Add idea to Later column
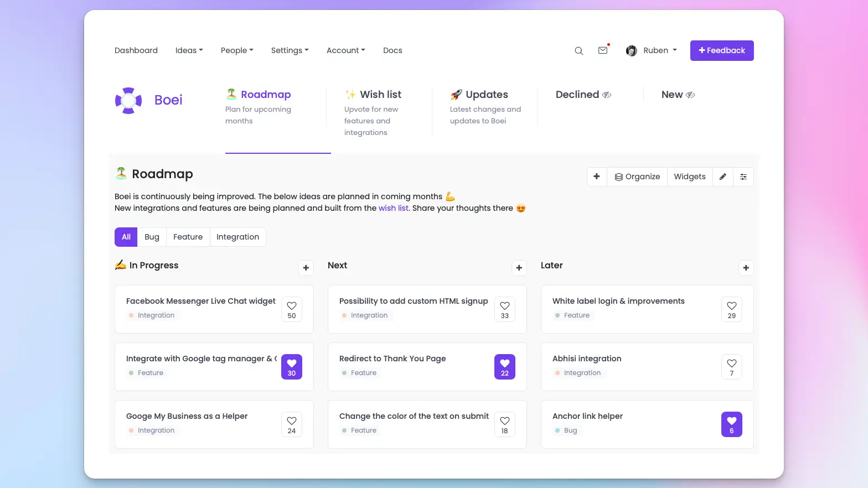The height and width of the screenshot is (488, 868). coord(746,268)
